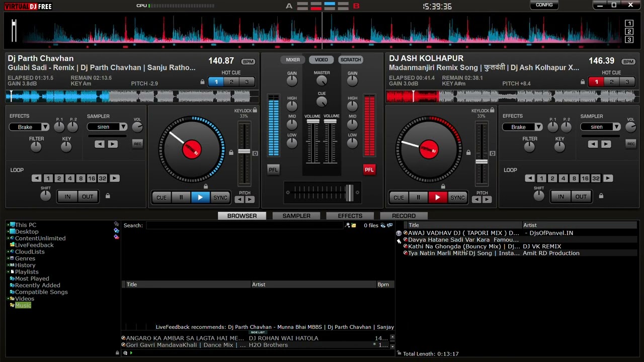Trigger hot cue 2 on left deck
Viewport: 644px width, 362px height.
click(x=231, y=82)
